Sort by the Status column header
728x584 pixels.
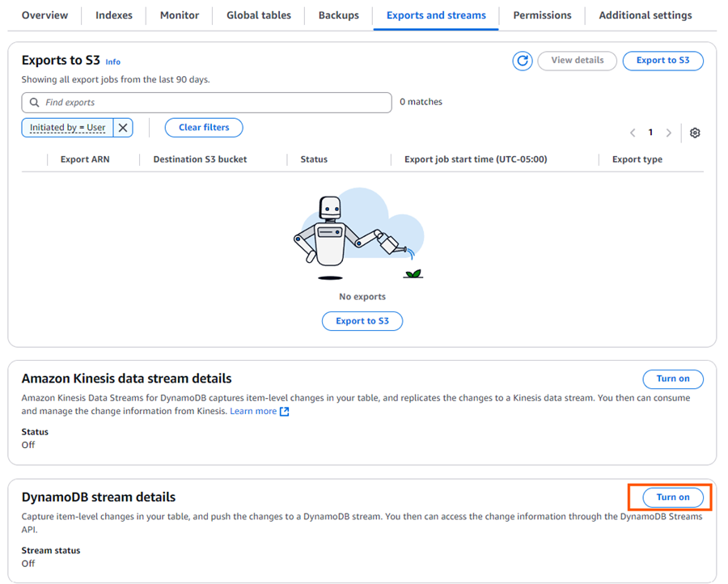pyautogui.click(x=314, y=159)
